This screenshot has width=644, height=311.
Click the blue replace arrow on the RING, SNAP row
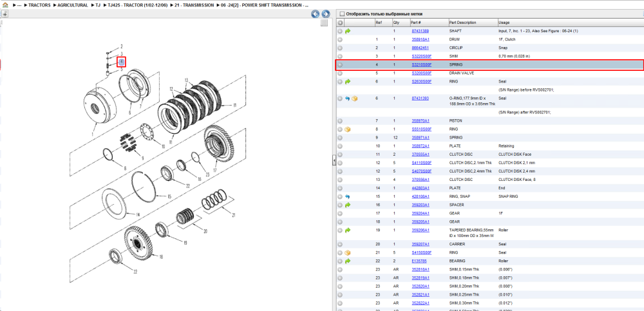(x=348, y=197)
